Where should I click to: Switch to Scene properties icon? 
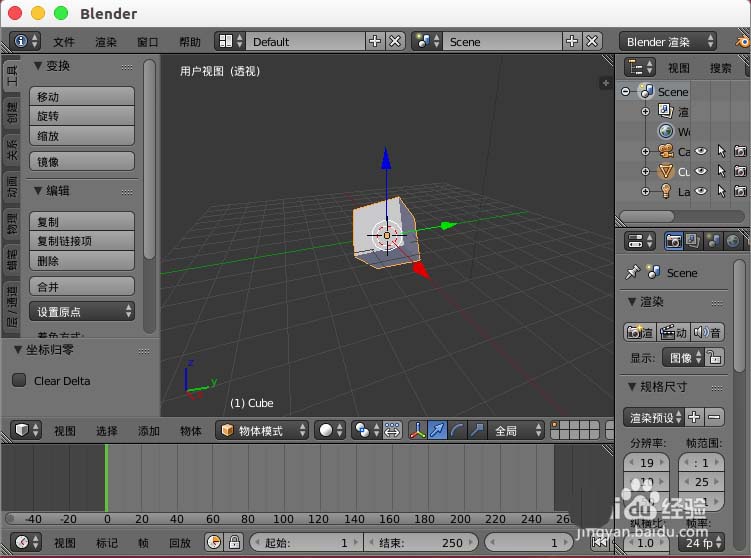pyautogui.click(x=713, y=241)
